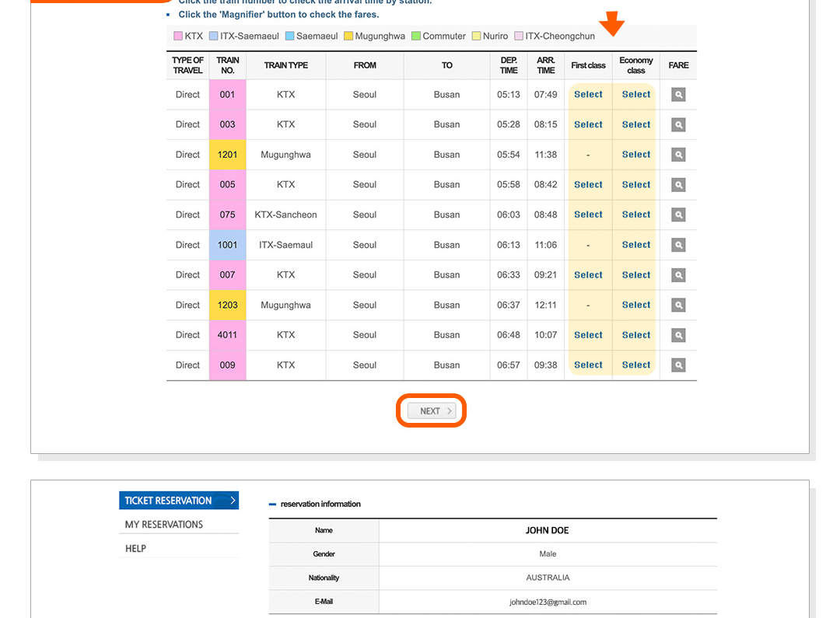This screenshot has width=840, height=618.
Task: Open the Help sidebar item
Action: [x=136, y=549]
